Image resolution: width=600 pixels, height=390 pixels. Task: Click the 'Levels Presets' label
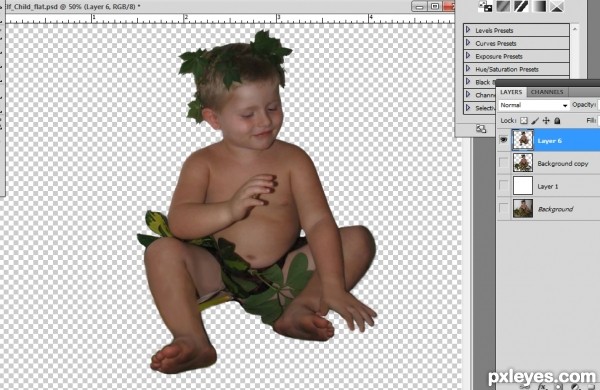[494, 30]
